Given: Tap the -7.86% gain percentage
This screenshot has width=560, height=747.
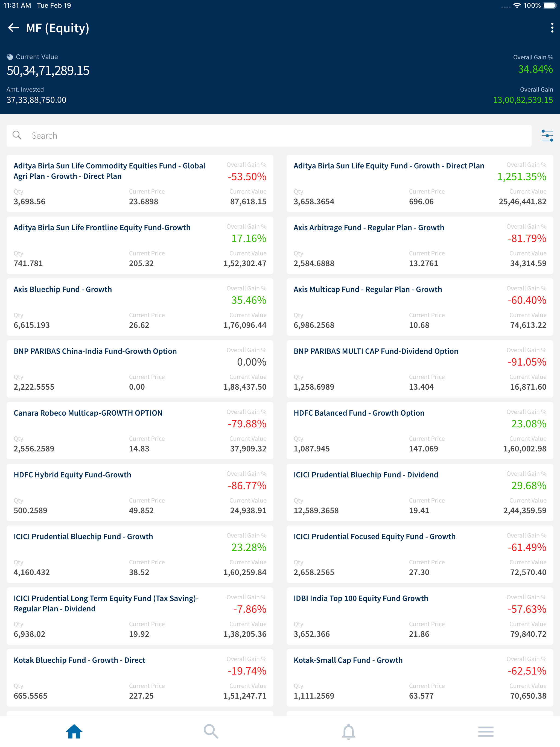Looking at the screenshot, I should pos(250,609).
